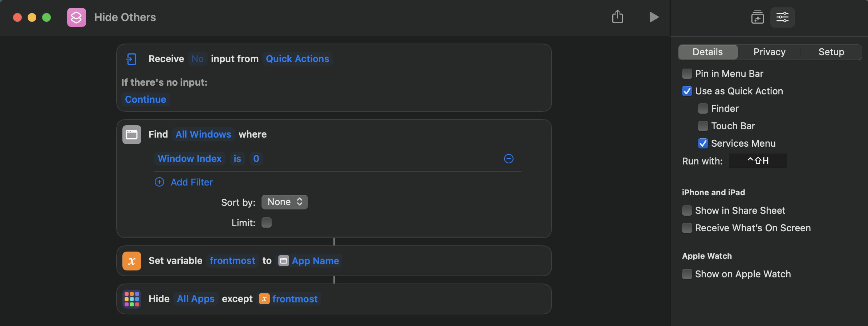The height and width of the screenshot is (326, 868).
Task: Click the Run with keyboard shortcut field
Action: (758, 161)
